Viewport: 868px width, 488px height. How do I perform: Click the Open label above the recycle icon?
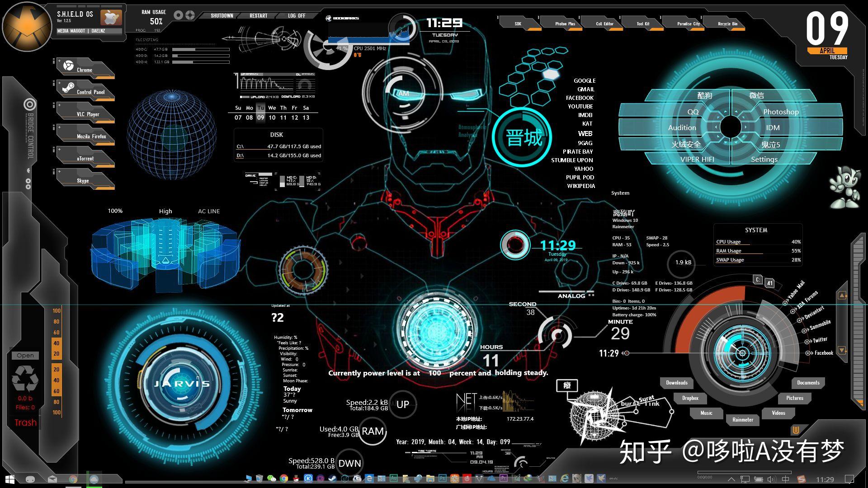[25, 355]
